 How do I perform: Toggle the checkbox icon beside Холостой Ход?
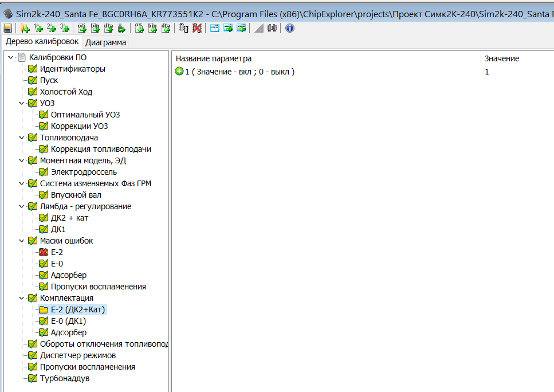click(33, 92)
